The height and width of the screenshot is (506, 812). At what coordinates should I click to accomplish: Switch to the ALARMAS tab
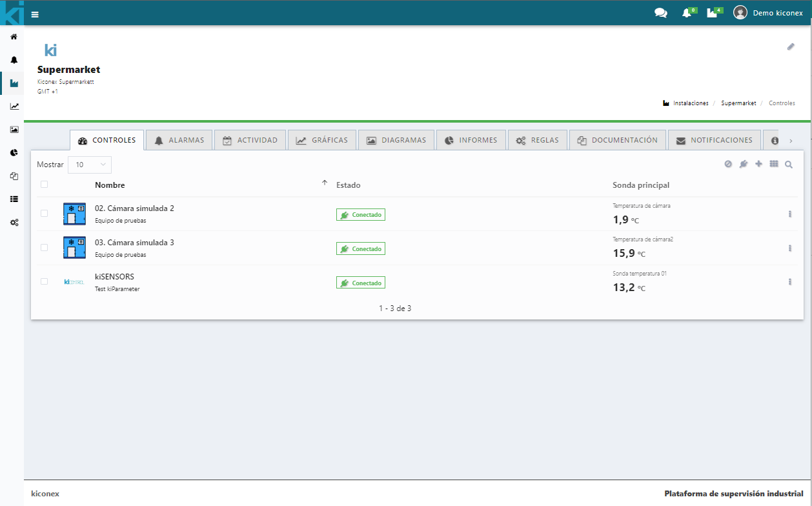[179, 140]
